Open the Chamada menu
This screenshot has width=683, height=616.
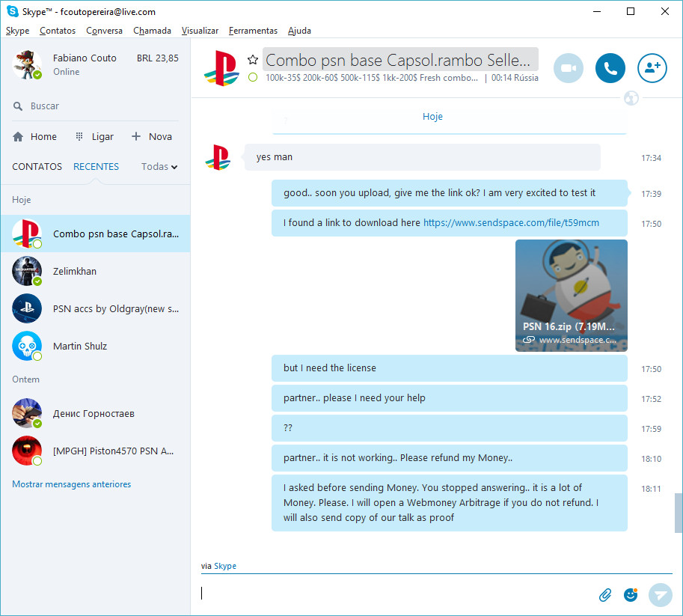(152, 31)
